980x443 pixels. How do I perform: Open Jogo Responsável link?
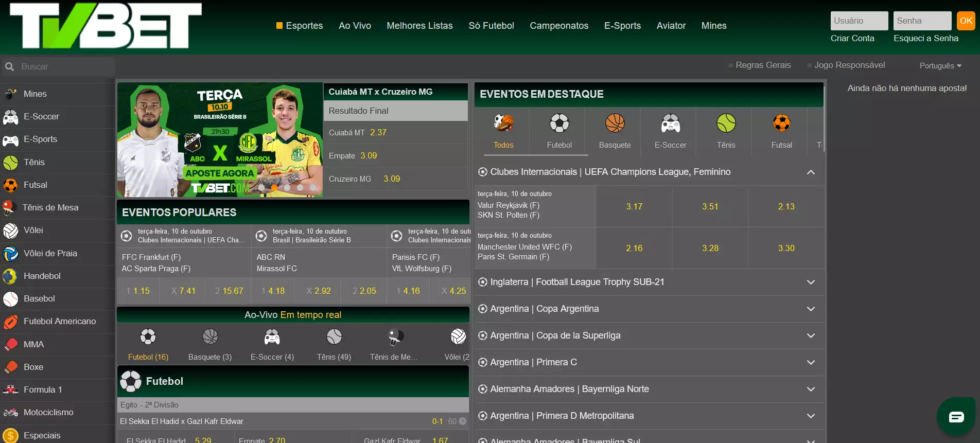click(x=849, y=65)
